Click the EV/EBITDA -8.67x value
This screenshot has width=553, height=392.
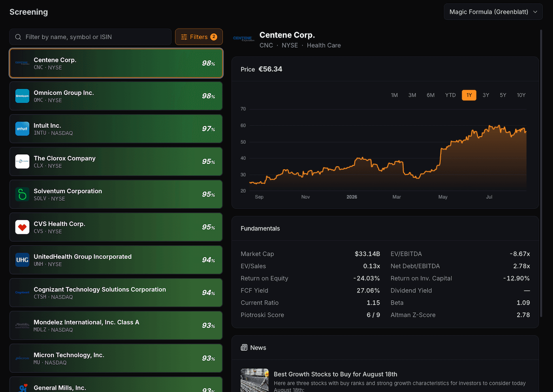tap(520, 254)
